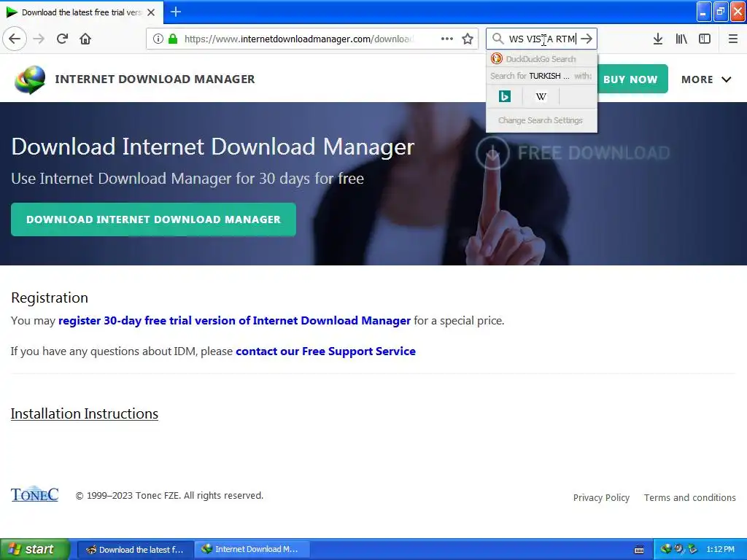Open the Firefox hamburger menu
The width and height of the screenshot is (747, 560).
tap(733, 39)
